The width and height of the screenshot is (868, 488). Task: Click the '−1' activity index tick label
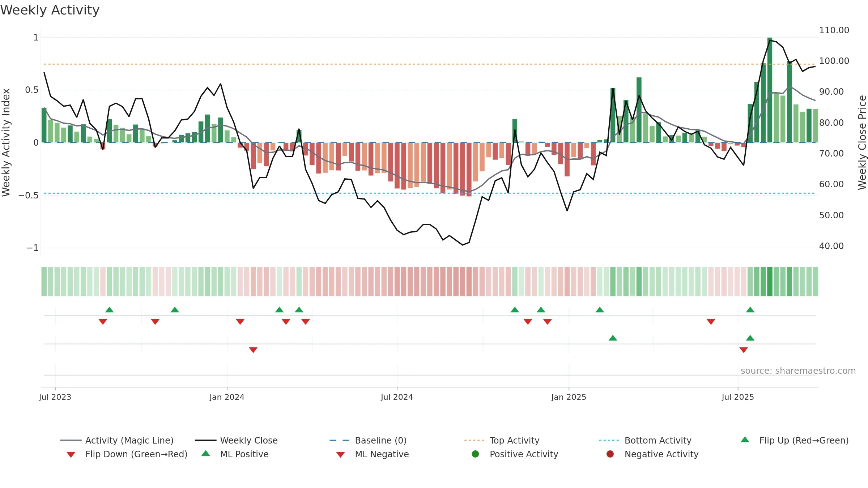pyautogui.click(x=32, y=248)
